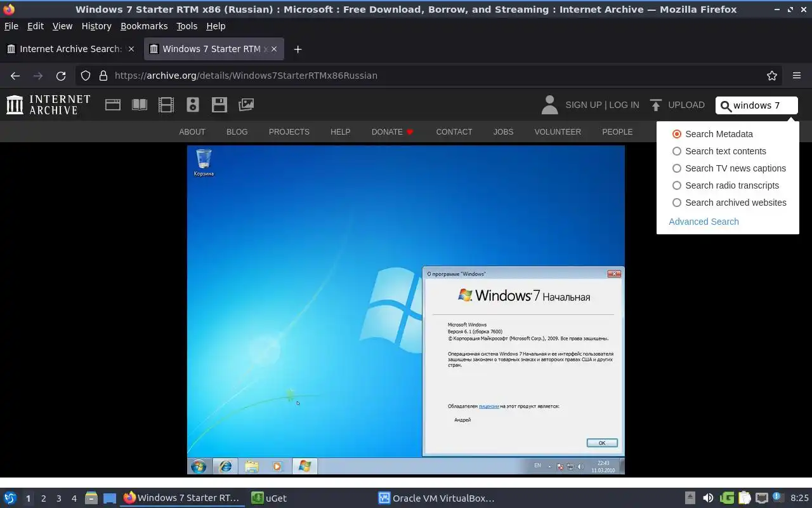The image size is (812, 508).
Task: Open the Edit menu
Action: click(x=36, y=26)
